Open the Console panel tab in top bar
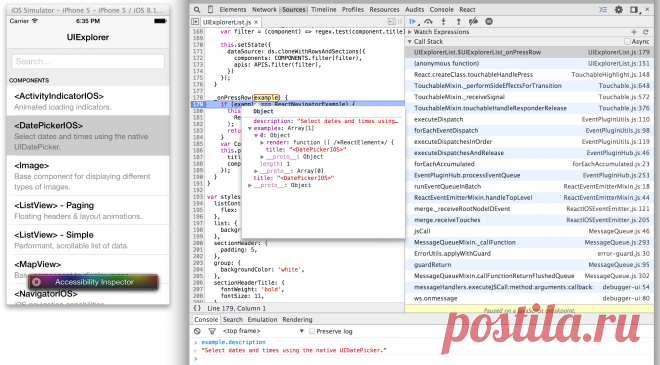The image size is (660, 365). [442, 9]
